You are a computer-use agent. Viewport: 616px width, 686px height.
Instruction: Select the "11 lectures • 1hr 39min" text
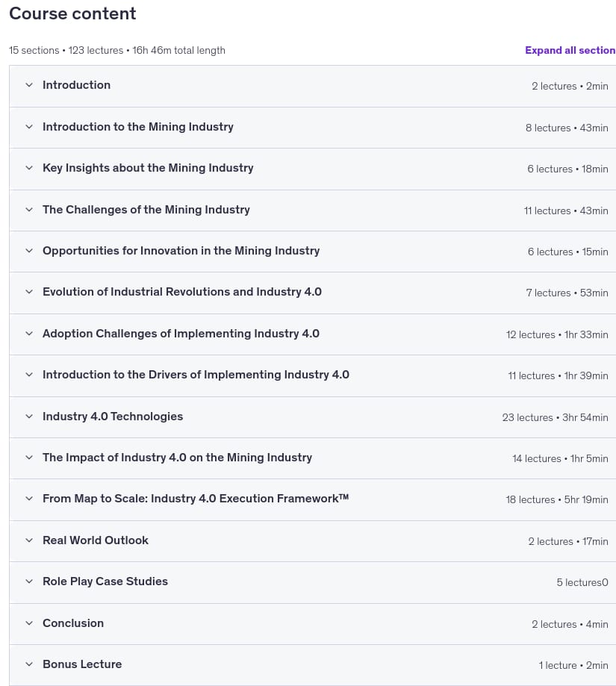click(558, 375)
